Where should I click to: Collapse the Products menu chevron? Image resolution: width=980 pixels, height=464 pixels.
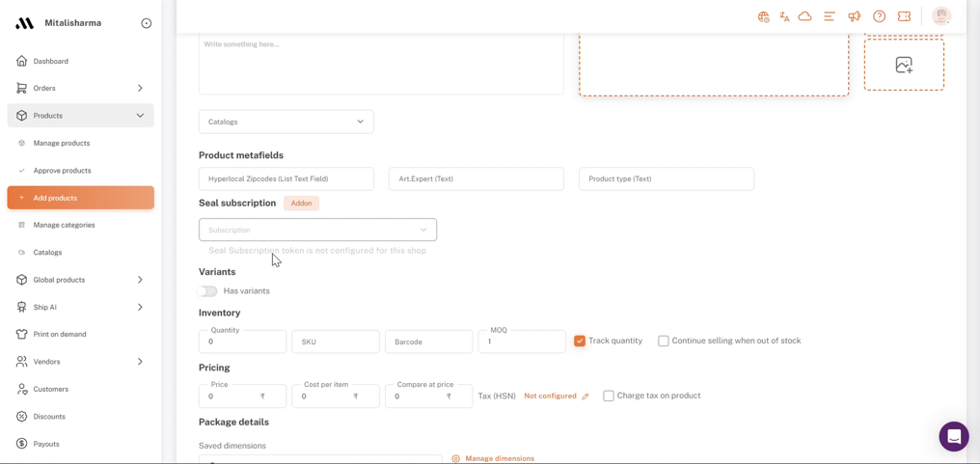(140, 116)
